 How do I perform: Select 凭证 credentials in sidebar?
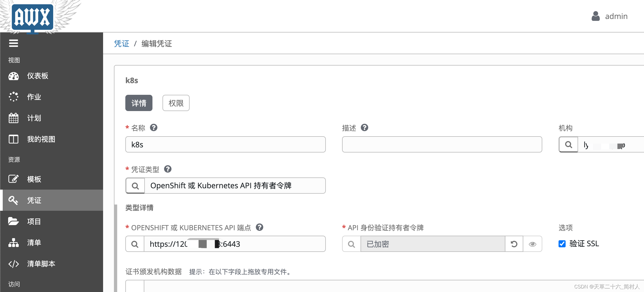pos(52,200)
